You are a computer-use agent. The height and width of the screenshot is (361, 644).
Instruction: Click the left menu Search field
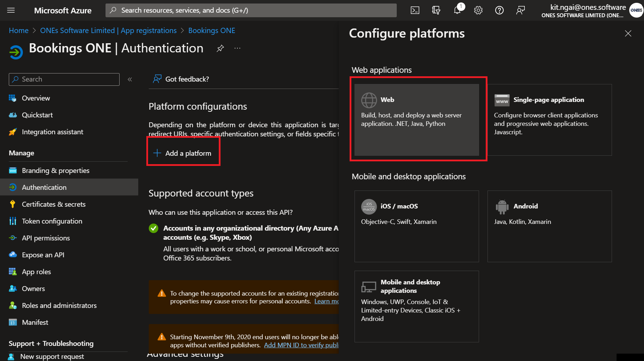tap(64, 79)
